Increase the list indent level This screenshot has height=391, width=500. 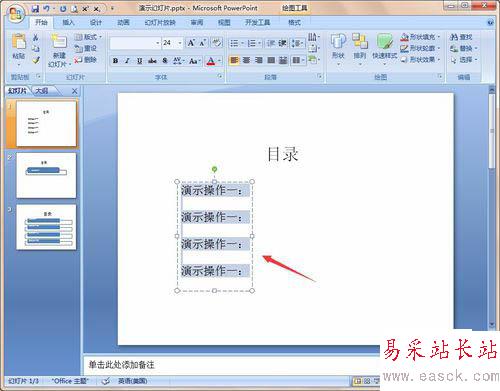tap(282, 43)
